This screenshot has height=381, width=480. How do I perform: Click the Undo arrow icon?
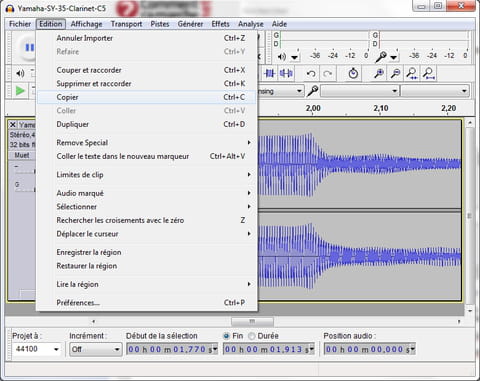pyautogui.click(x=311, y=73)
